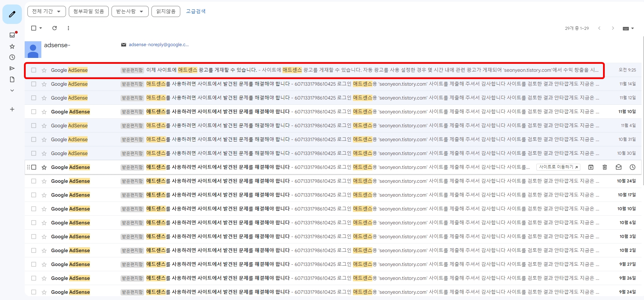This screenshot has width=644, height=300.
Task: Star the 10월 30일 email
Action: [44, 153]
